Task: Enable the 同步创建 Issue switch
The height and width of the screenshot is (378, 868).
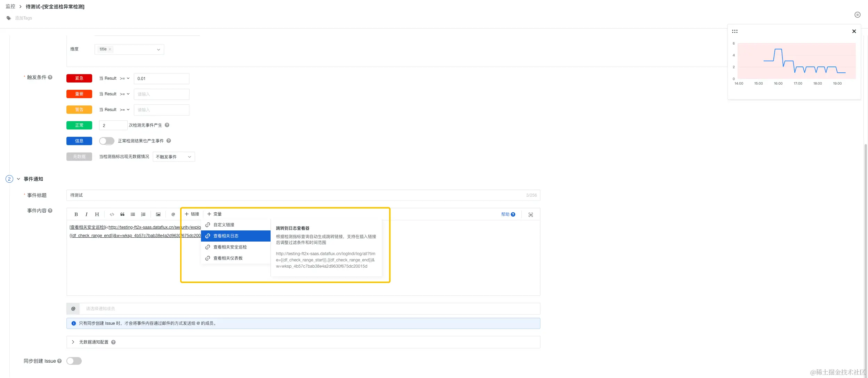Action: click(x=74, y=361)
